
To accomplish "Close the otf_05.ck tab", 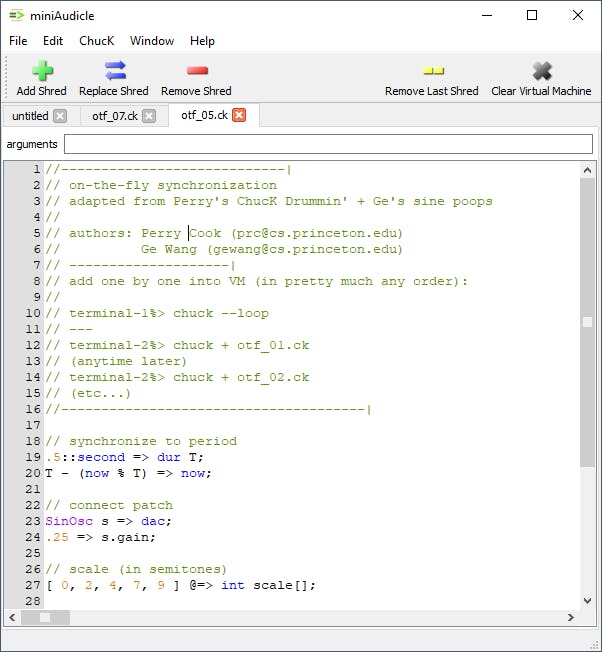I will (x=239, y=115).
